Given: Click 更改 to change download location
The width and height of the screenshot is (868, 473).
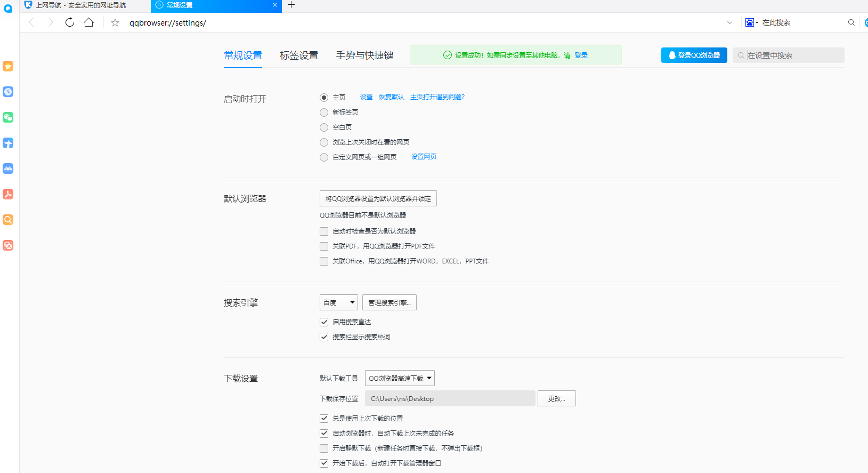Looking at the screenshot, I should [557, 398].
